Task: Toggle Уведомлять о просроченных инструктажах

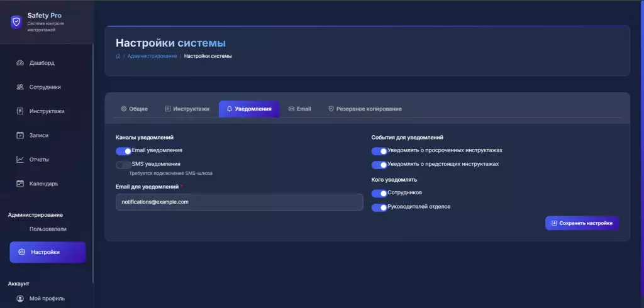Action: [379, 151]
